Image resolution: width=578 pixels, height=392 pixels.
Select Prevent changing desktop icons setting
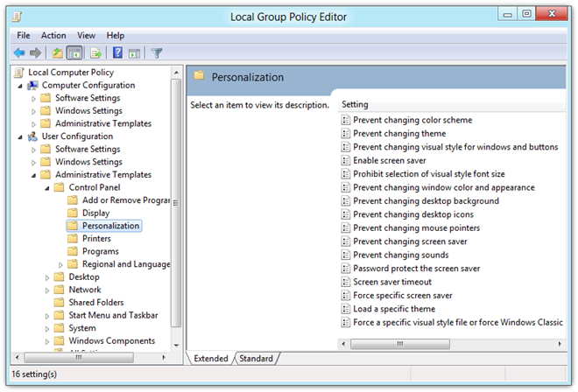(x=412, y=214)
